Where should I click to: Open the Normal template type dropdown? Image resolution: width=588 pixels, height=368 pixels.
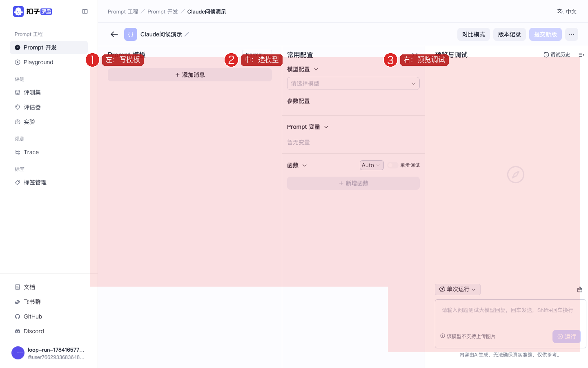257,54
